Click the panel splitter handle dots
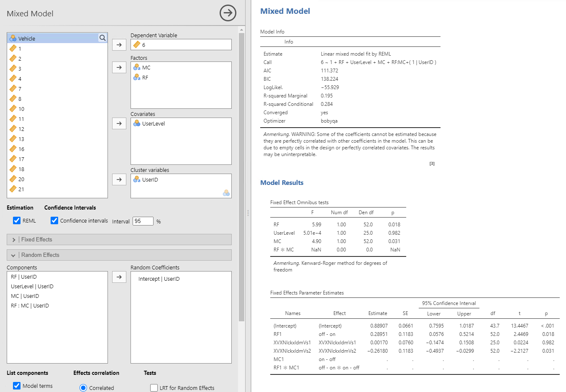566x392 pixels. click(x=248, y=213)
